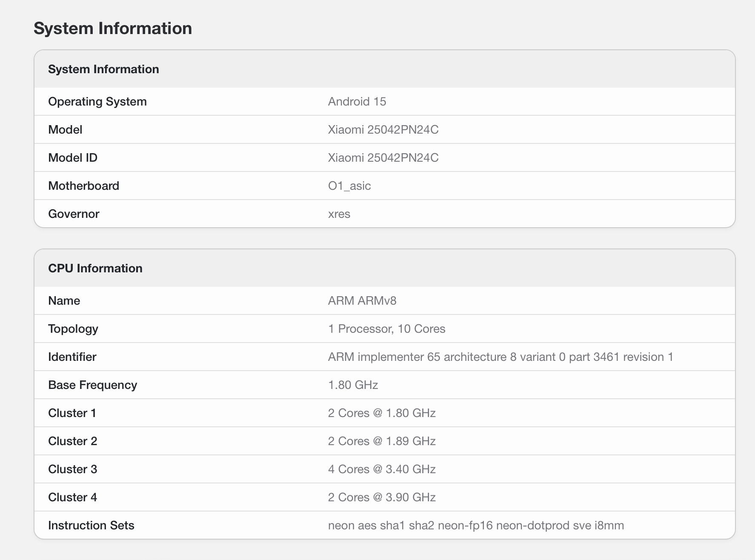The image size is (755, 560).
Task: Click the 'Governor' row label
Action: pos(74,214)
